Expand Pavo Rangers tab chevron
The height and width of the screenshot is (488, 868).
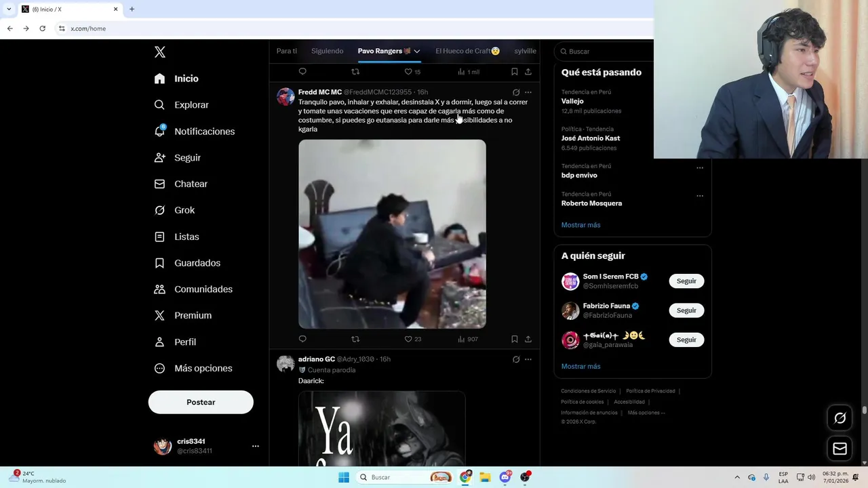point(417,52)
